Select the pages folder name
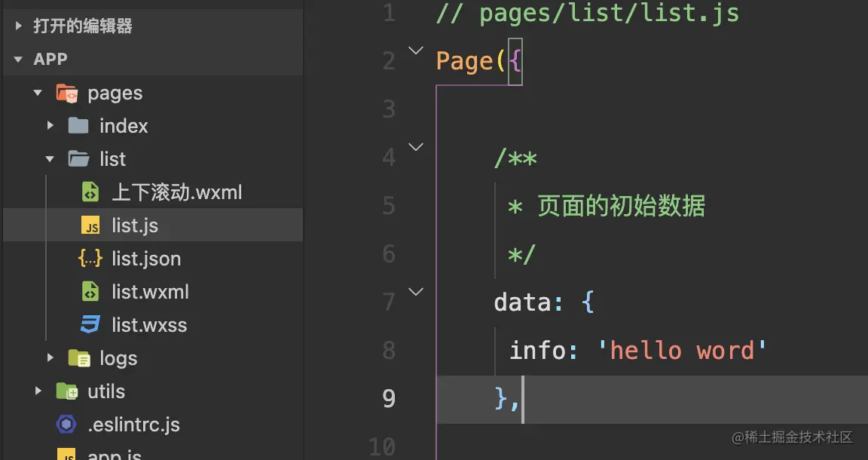Viewport: 868px width, 460px height. tap(115, 94)
